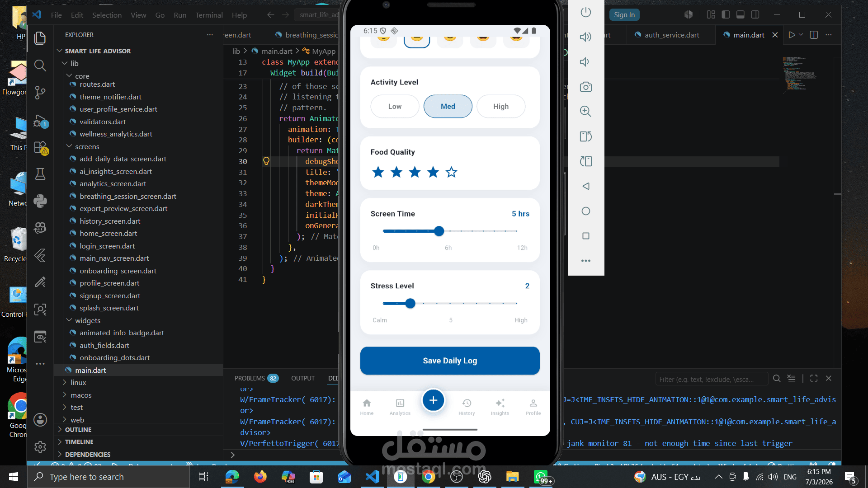Screen dimensions: 868x488
Task: Click the Sign In button
Action: pos(624,15)
